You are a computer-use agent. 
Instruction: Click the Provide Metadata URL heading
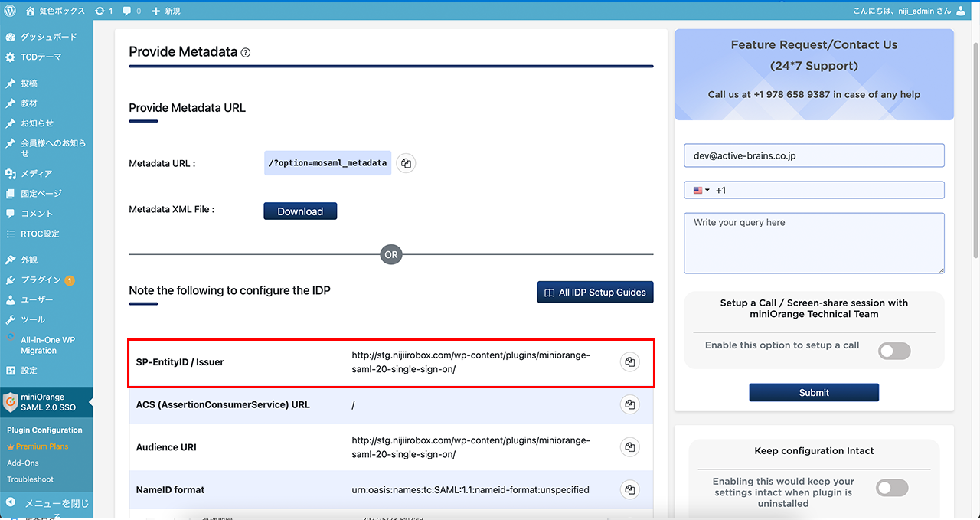[187, 108]
